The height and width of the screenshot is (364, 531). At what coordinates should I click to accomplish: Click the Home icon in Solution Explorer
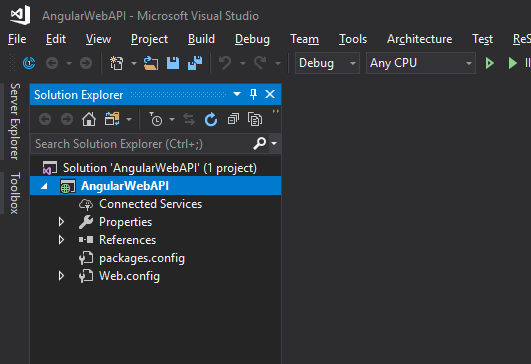pos(89,119)
